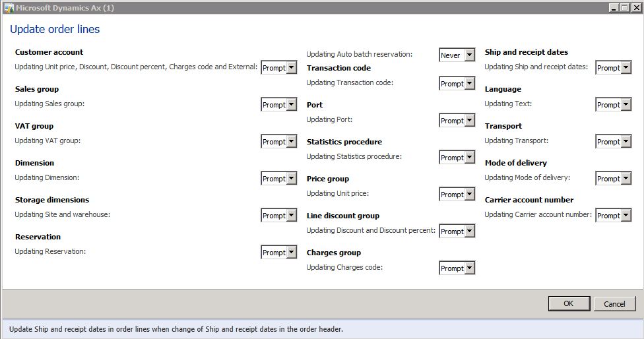Click the 'Transaction code' heading
This screenshot has width=644, height=339.
click(339, 68)
